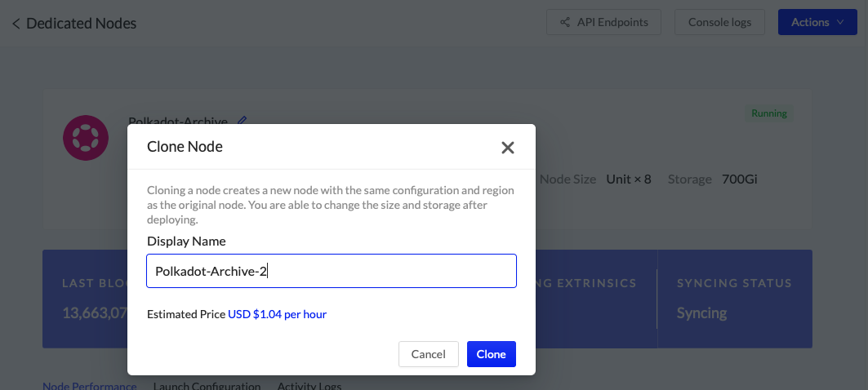Click the USD $1.04 per hour price link
This screenshot has height=390, width=868.
[x=277, y=314]
